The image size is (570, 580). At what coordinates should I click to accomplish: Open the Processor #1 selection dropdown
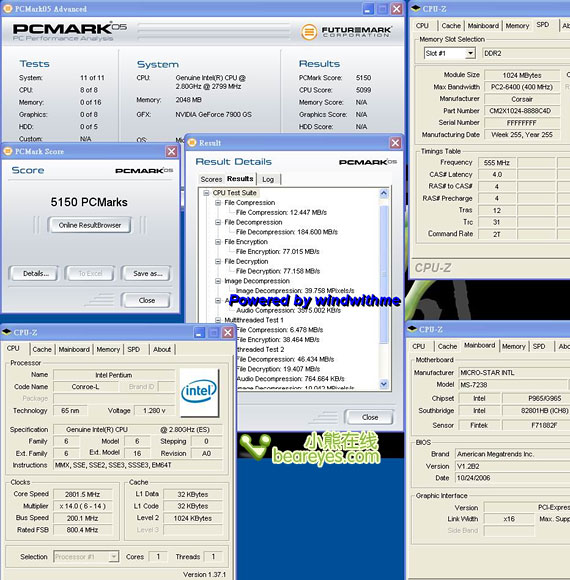[114, 557]
